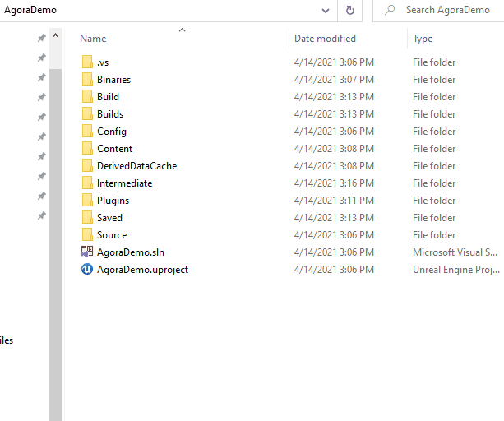Refresh the AgoraDemo folder view
The image size is (504, 421).
(x=350, y=11)
